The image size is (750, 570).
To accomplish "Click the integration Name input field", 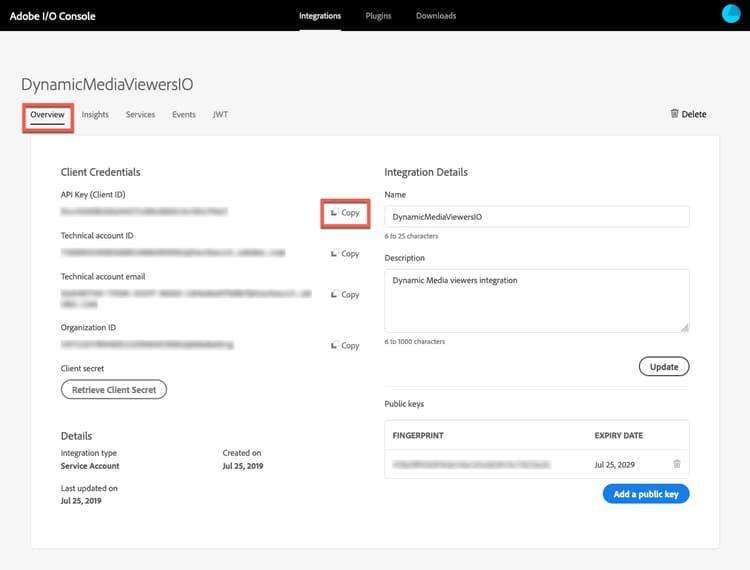I will click(x=537, y=216).
